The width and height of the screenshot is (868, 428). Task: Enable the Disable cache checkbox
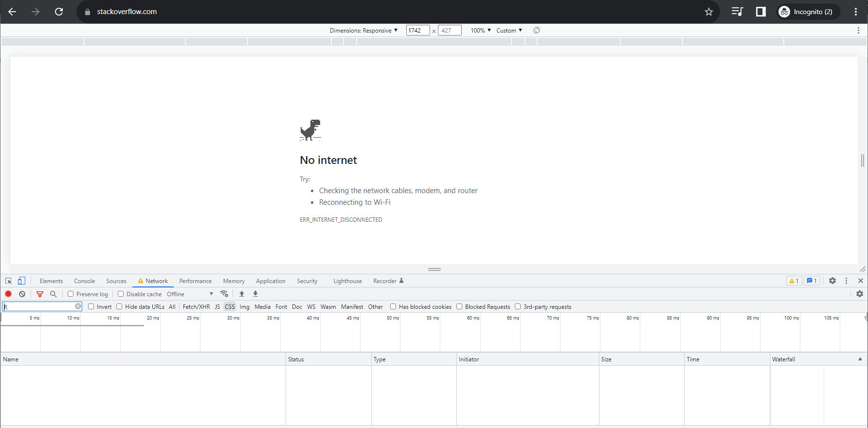[121, 294]
